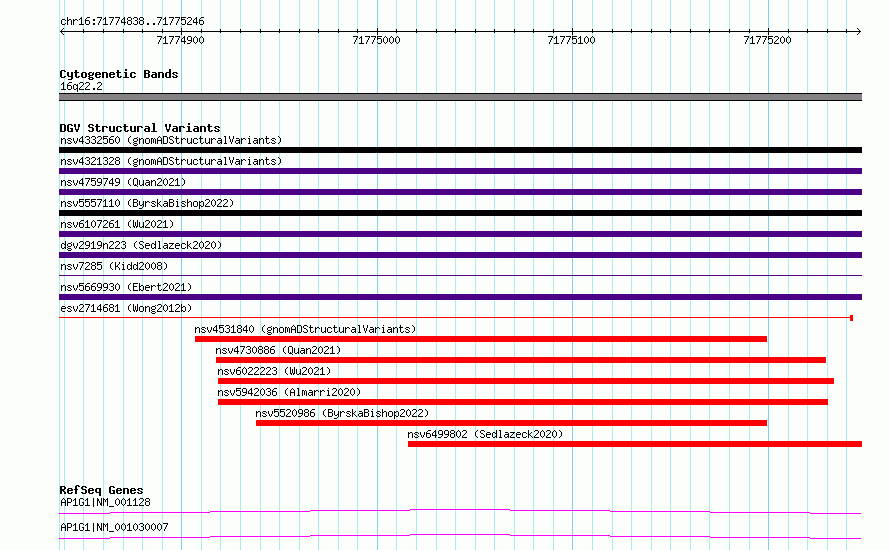Click ruler position 71775100
The image size is (890, 550).
coord(572,40)
